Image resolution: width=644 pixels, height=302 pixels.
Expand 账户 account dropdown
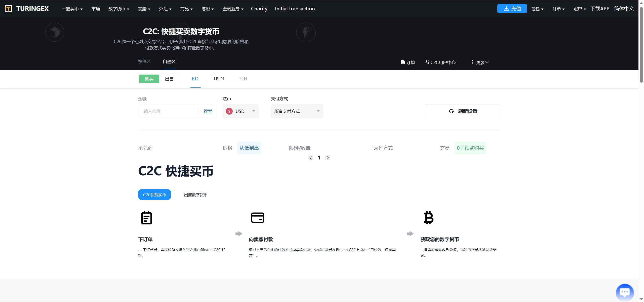[580, 9]
